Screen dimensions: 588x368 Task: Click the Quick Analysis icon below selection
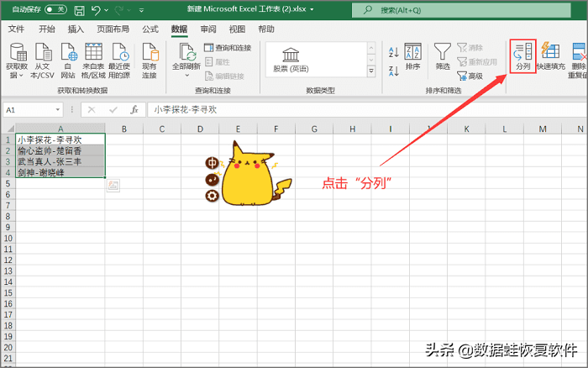113,186
